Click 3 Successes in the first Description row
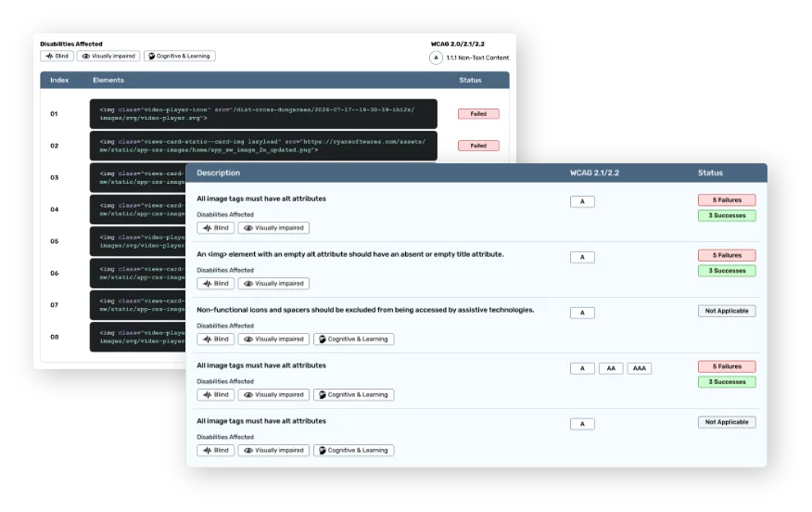The height and width of the screenshot is (512, 812). (x=727, y=215)
